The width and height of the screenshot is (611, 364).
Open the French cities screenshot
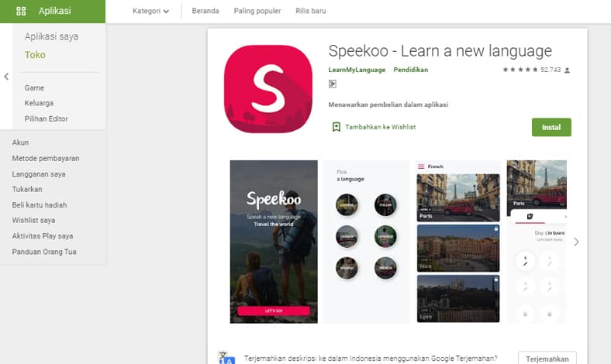tap(457, 242)
